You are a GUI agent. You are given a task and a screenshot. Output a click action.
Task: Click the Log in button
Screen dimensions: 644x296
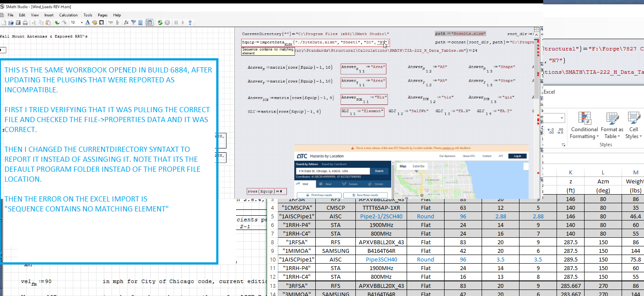[517, 156]
